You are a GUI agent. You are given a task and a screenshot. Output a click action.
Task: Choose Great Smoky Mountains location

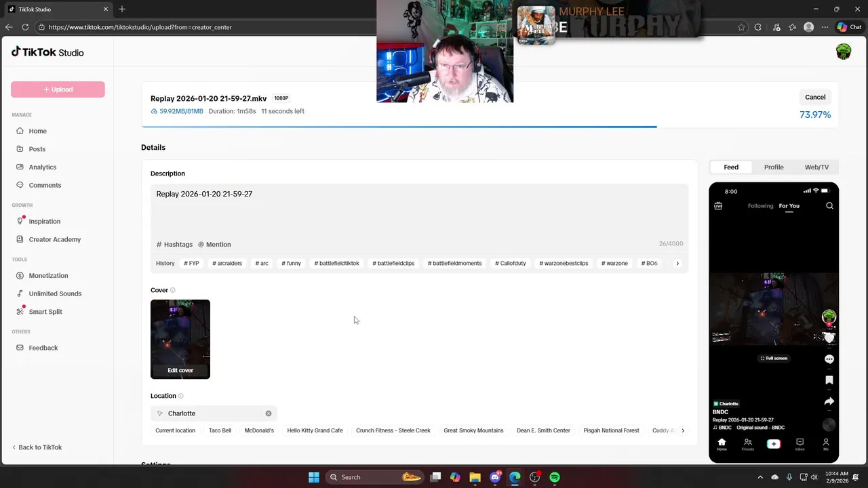[473, 430]
